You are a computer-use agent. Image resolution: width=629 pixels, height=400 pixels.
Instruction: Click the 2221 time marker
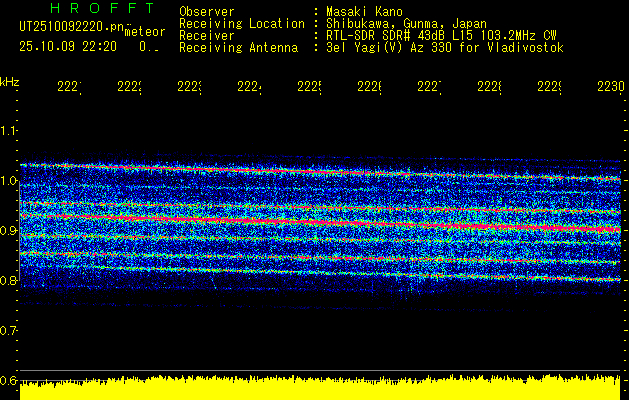tap(69, 86)
